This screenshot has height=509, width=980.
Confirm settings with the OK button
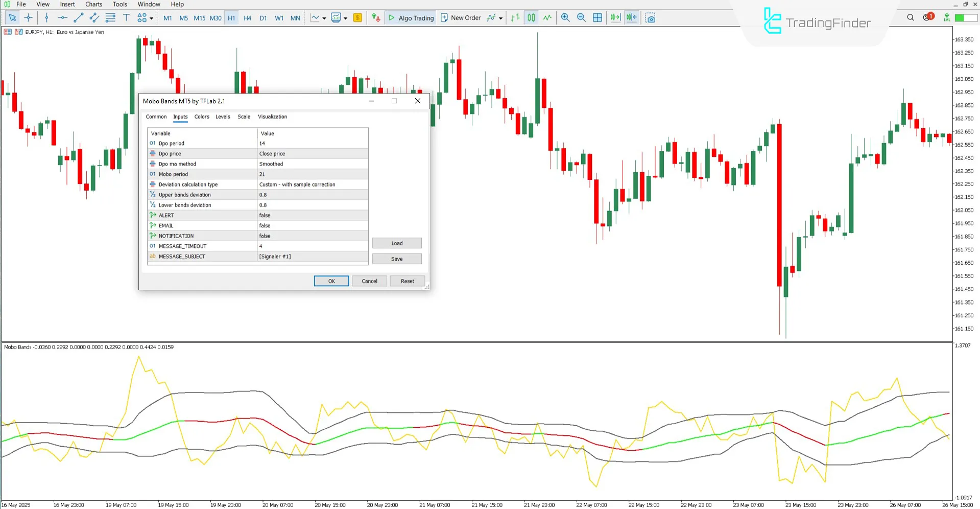click(331, 281)
